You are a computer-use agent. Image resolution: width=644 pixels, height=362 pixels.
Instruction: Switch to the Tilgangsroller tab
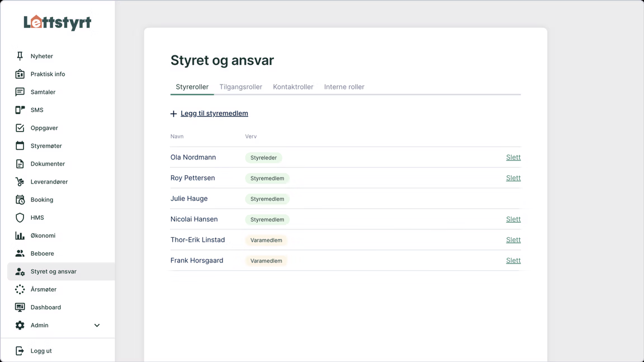[240, 87]
